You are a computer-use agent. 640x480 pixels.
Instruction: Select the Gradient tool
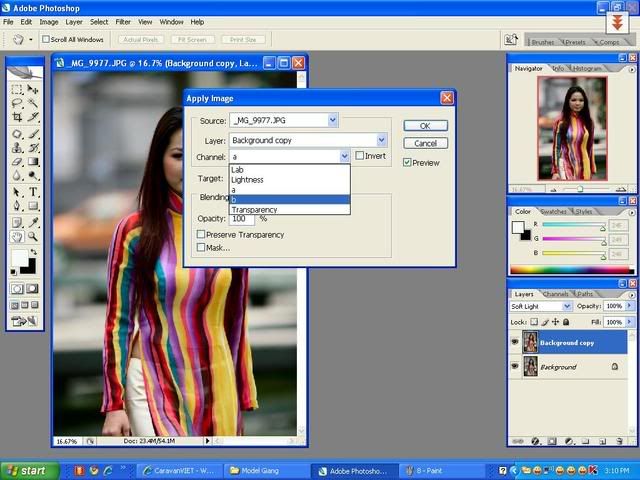(x=33, y=162)
